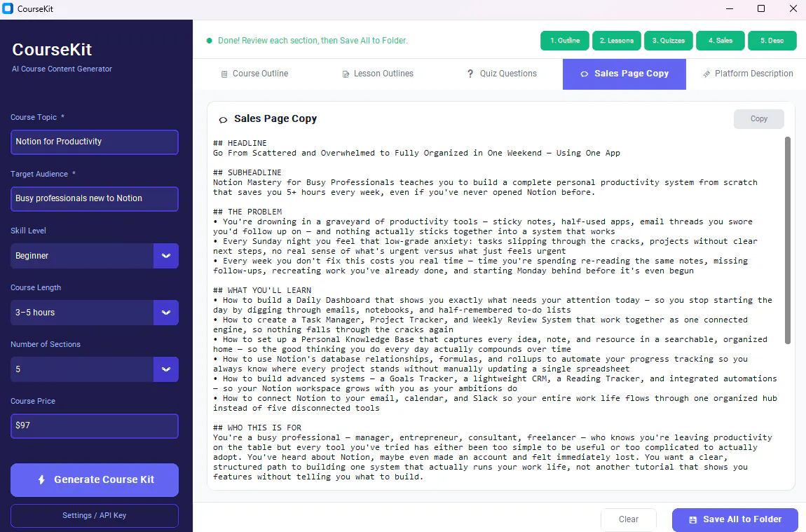Click the green status dot indicator

point(210,41)
